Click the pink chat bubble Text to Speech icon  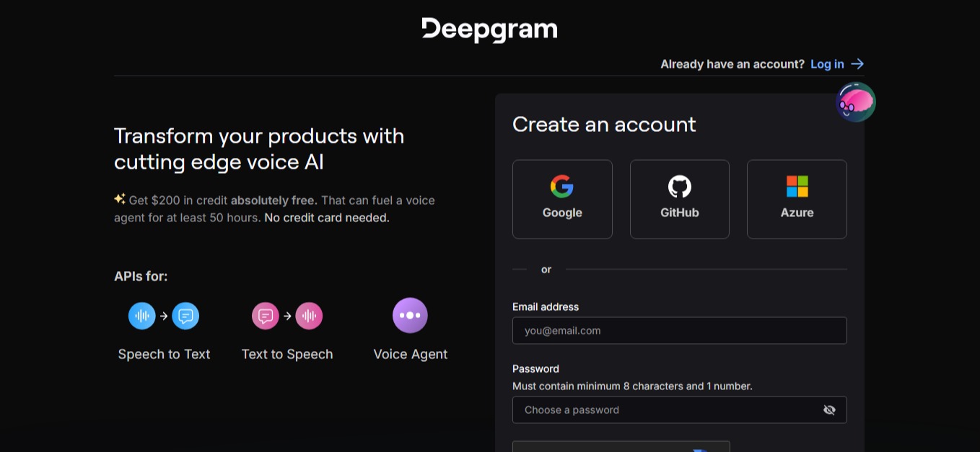click(x=265, y=316)
